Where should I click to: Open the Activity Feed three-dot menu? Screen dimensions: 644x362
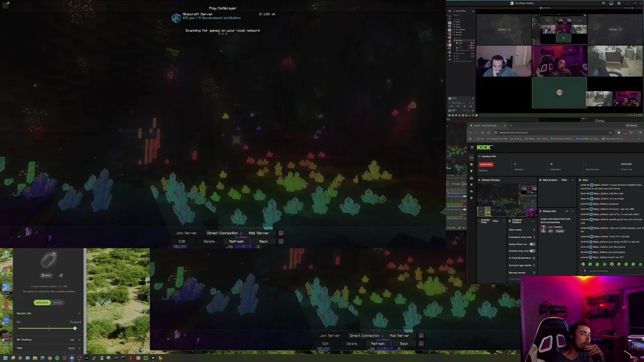pos(504,221)
